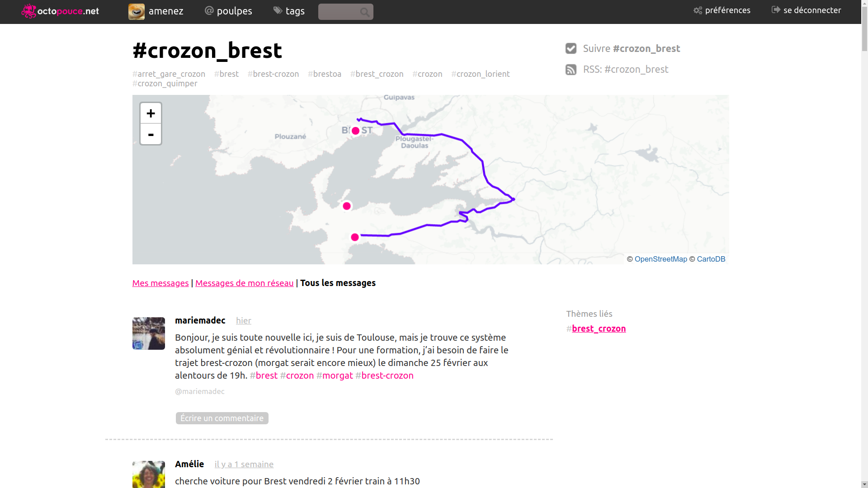The image size is (868, 488).
Task: Click the octopouce.net octopus logo
Action: 28,11
